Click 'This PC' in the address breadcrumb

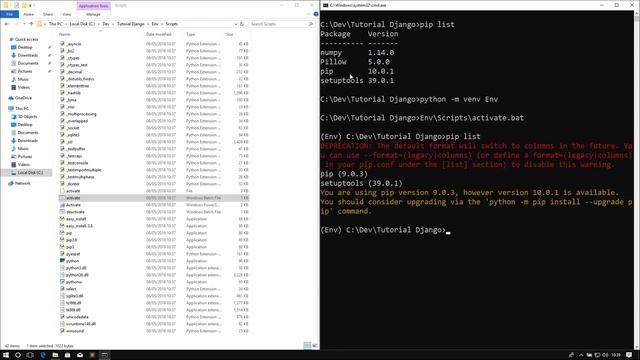pos(56,24)
